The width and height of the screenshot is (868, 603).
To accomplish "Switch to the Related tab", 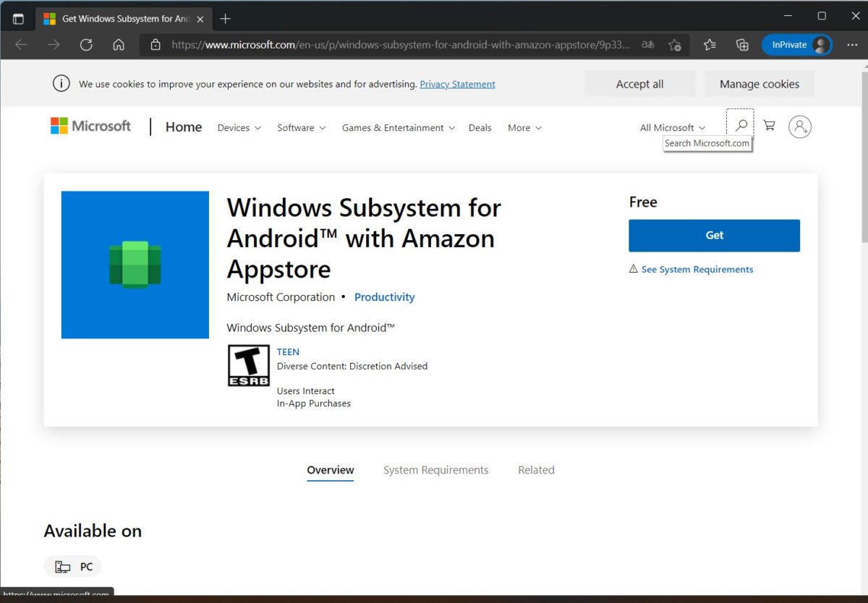I will [x=536, y=470].
